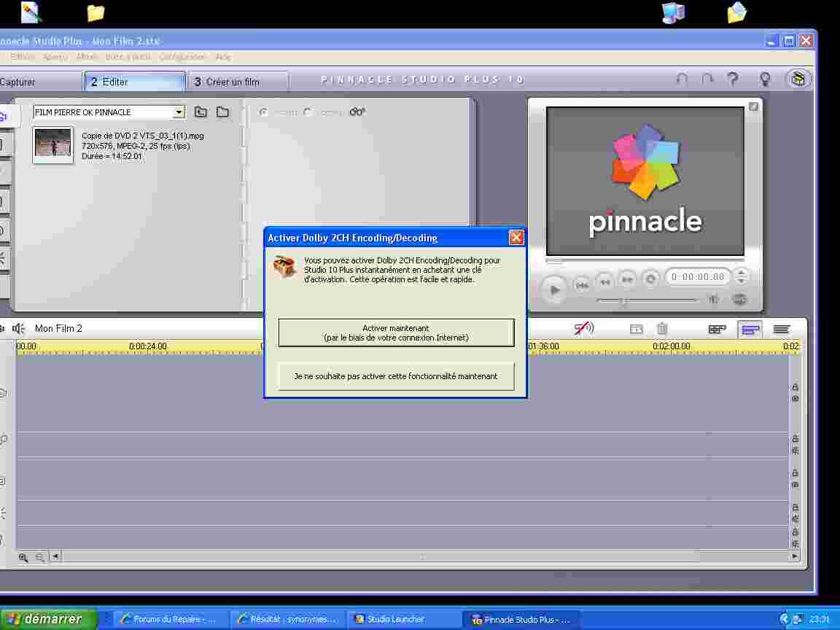
Task: Play the preview in the player
Action: [554, 289]
